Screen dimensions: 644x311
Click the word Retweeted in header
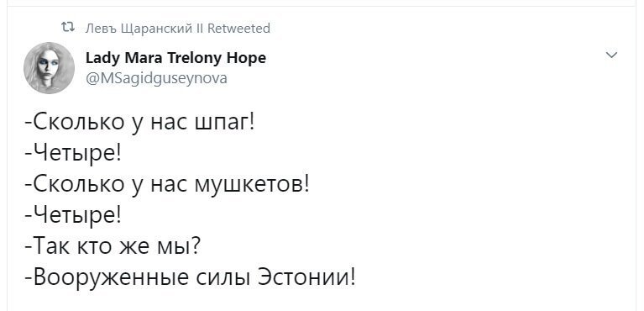[x=238, y=29]
